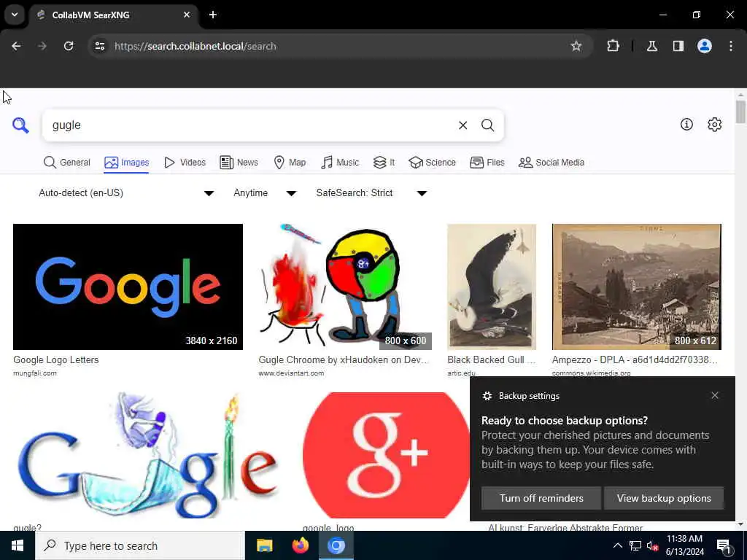
Task: Open Firefox from the taskbar
Action: coord(300,545)
